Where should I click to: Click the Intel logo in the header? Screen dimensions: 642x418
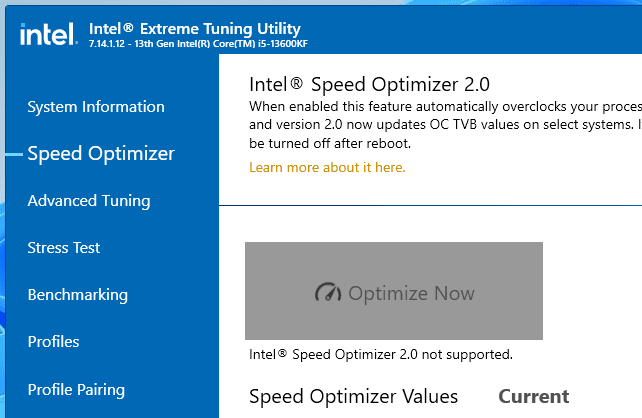coord(49,34)
